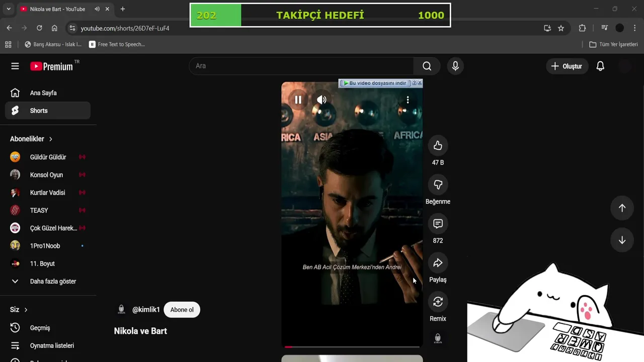Image resolution: width=644 pixels, height=362 pixels.
Task: Click the Ara search input field
Action: [x=302, y=66]
